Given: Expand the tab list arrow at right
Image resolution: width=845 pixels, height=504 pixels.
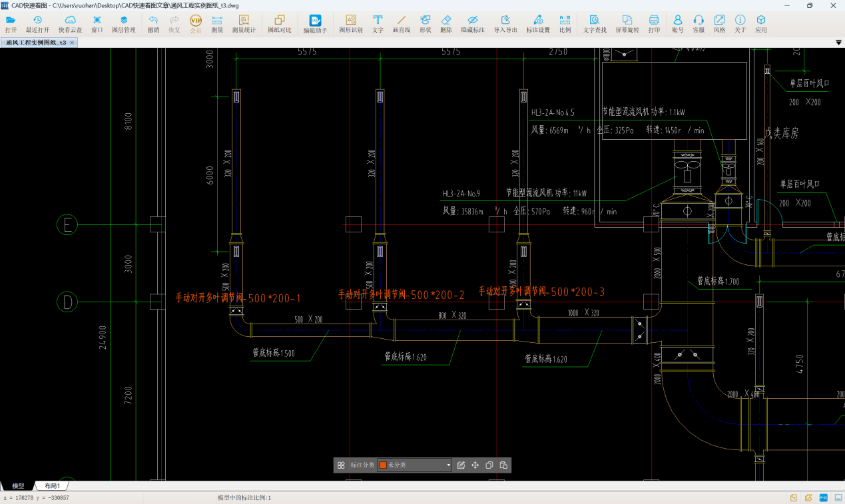Looking at the screenshot, I should [838, 43].
